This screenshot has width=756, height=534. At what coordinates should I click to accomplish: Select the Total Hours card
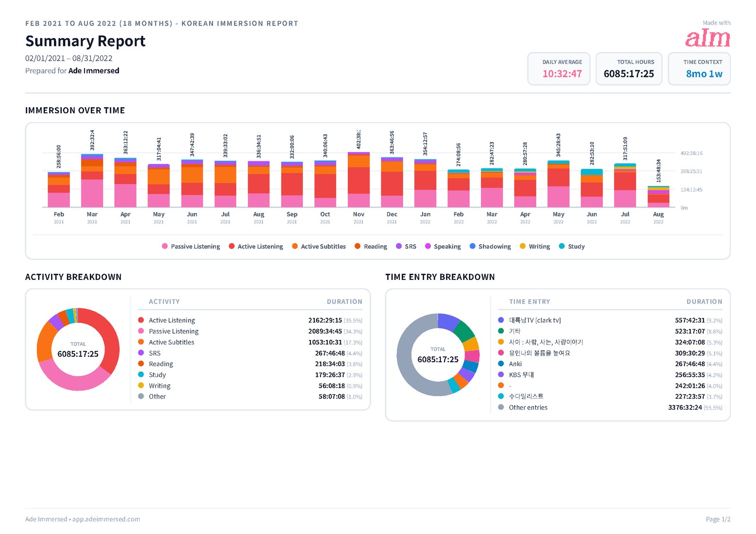pyautogui.click(x=629, y=69)
